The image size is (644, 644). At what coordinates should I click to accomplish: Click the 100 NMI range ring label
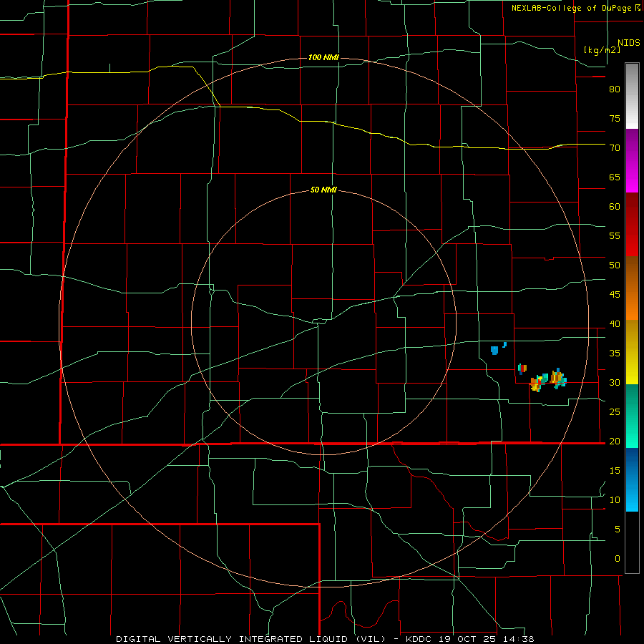coord(323,57)
